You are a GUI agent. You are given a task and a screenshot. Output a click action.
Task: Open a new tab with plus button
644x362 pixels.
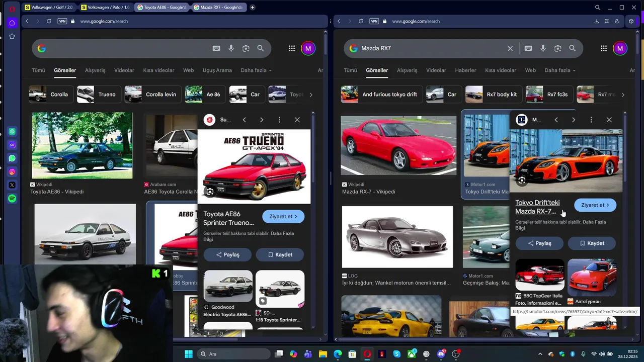click(253, 8)
